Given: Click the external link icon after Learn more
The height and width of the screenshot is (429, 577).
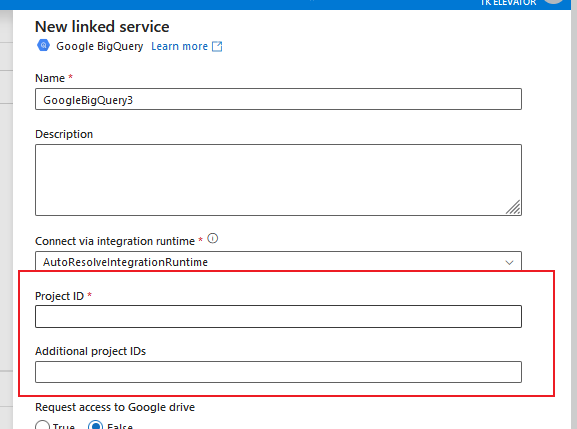Looking at the screenshot, I should click(217, 46).
